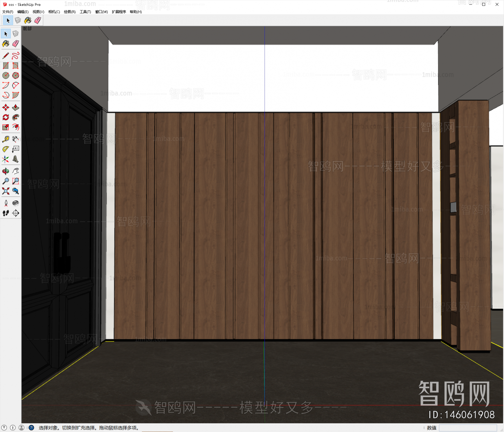Click Zoom Extents to fit model
The image size is (504, 432).
[x=6, y=191]
